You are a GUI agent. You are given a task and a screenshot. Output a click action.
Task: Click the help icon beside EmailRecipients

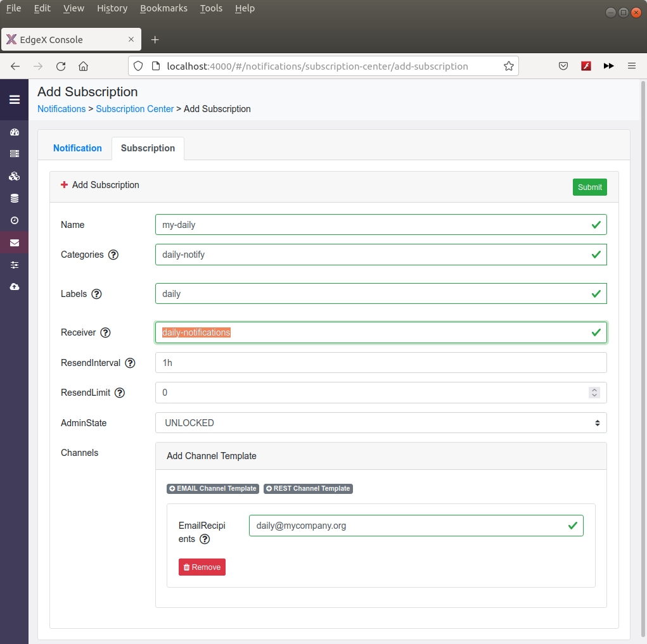[x=205, y=540]
